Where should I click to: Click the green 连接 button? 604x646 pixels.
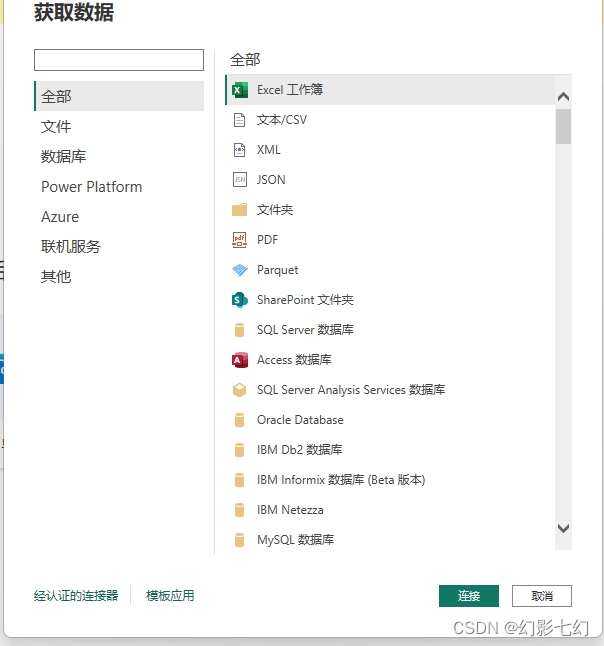click(469, 596)
